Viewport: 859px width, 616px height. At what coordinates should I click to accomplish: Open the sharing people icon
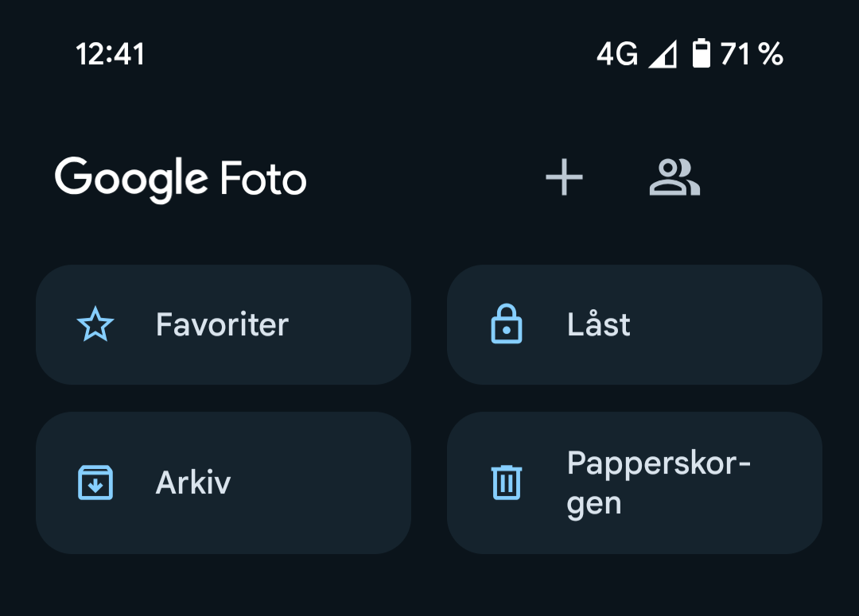coord(674,177)
